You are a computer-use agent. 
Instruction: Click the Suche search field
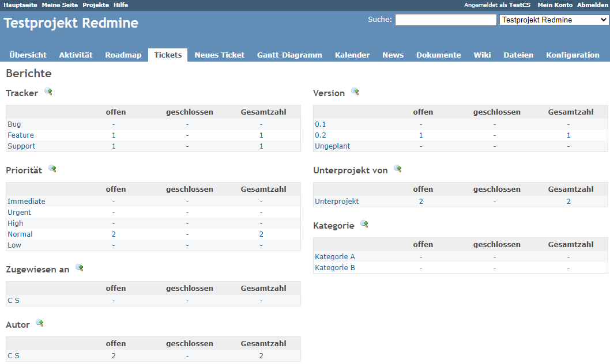coord(446,20)
